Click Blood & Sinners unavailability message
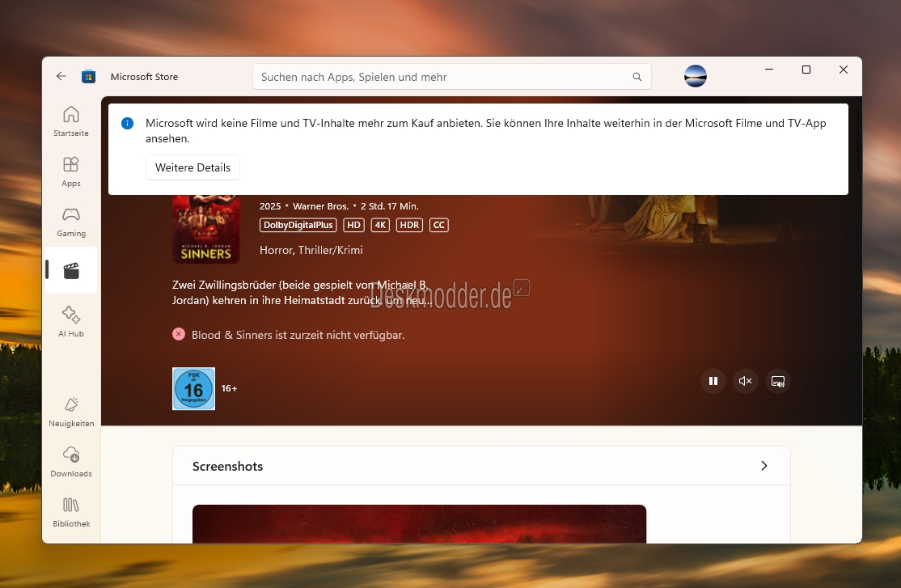901x588 pixels. (298, 335)
